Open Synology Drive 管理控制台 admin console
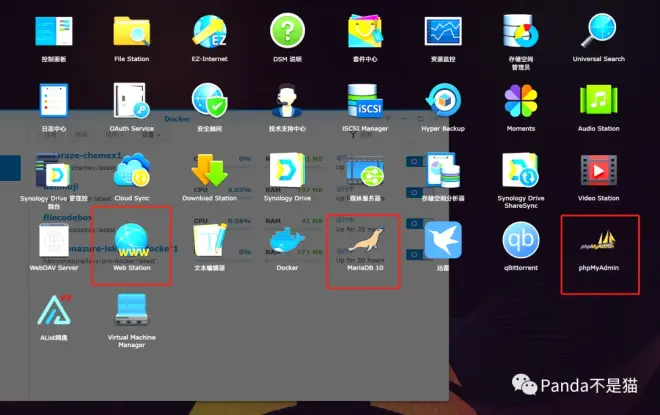660x415 pixels. (53, 170)
